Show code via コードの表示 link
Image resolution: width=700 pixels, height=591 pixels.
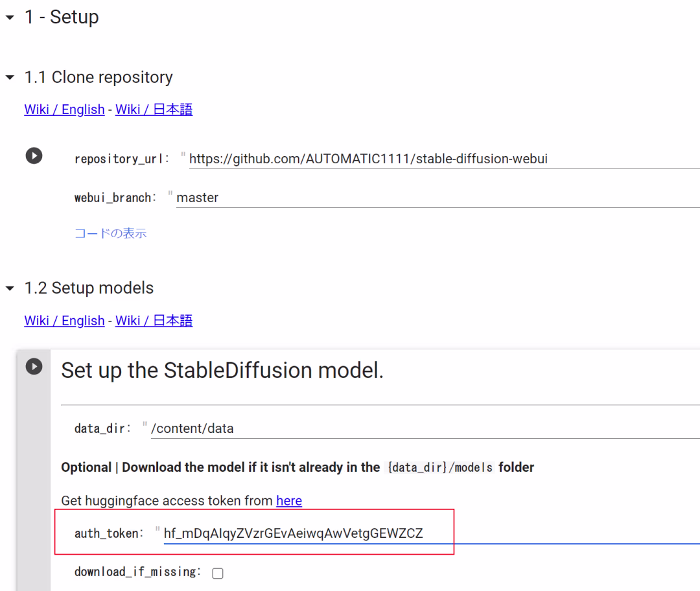(110, 233)
